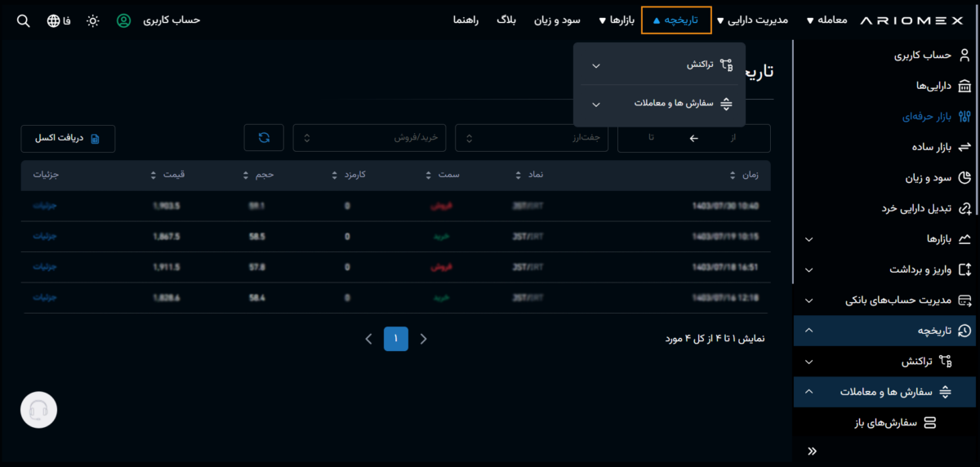980x467 pixels.
Task: Sort table by قیمت column
Action: tap(170, 175)
